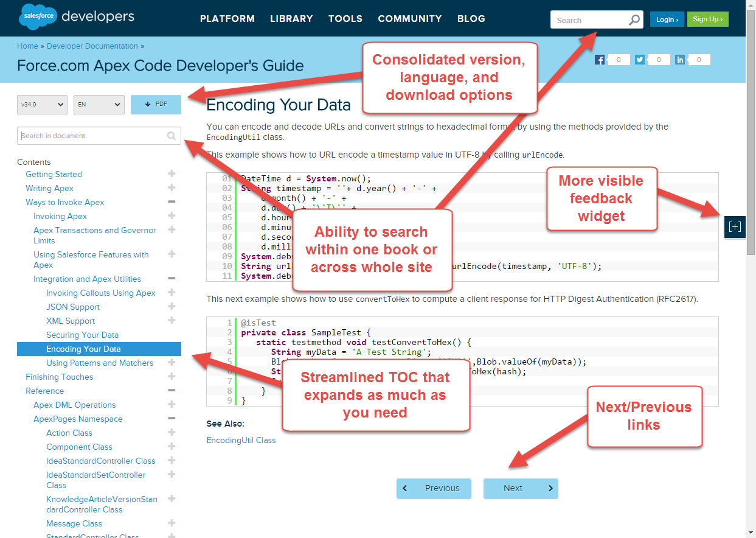Open the PLATFORM menu
The width and height of the screenshot is (756, 538).
click(227, 19)
